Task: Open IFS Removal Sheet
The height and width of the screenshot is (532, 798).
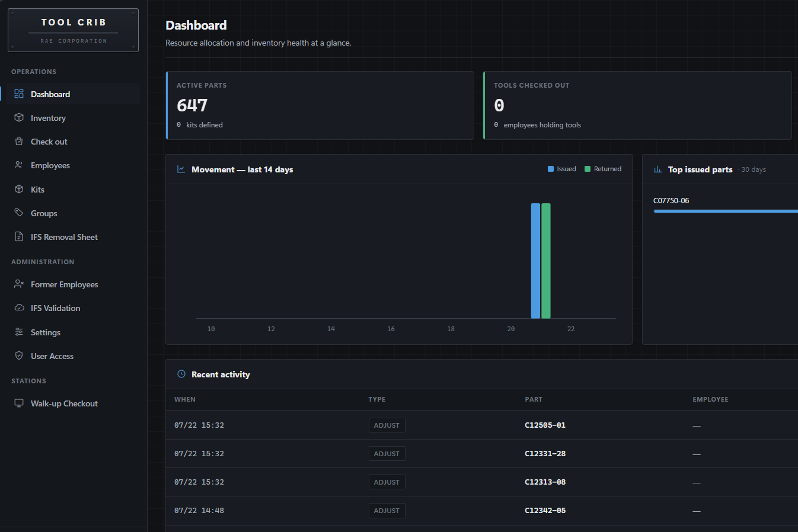Action: coord(74,237)
